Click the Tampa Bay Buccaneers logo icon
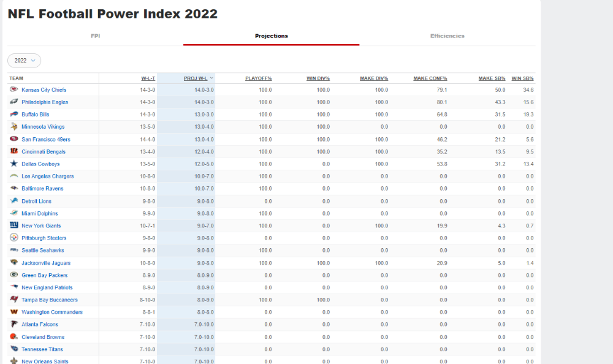The image size is (613, 364). (14, 300)
